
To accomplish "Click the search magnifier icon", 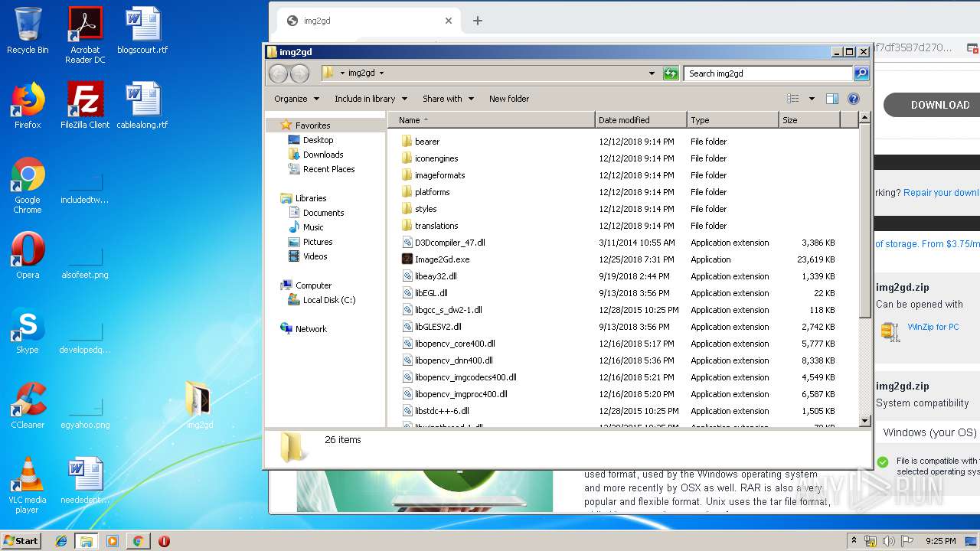I will tap(861, 73).
